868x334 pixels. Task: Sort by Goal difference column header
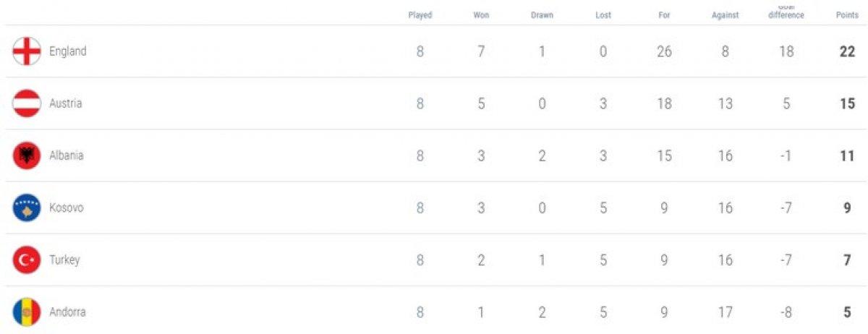(786, 13)
